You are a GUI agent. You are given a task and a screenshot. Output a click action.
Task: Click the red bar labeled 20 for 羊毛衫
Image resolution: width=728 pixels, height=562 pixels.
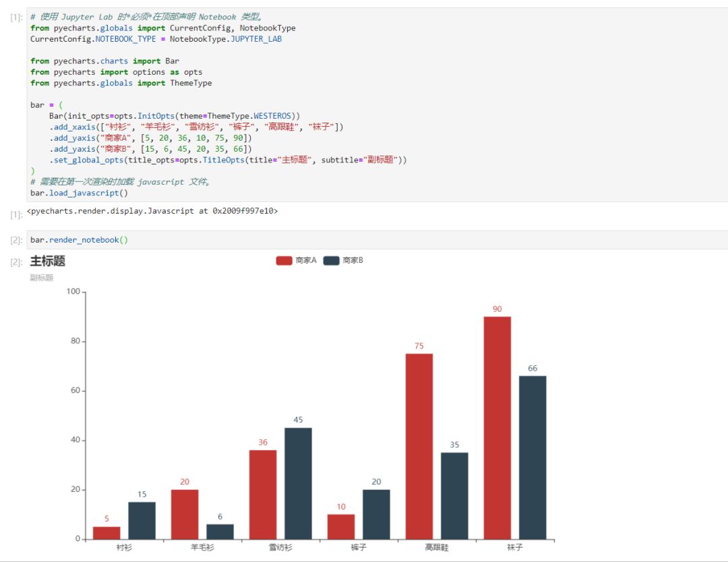pyautogui.click(x=185, y=514)
